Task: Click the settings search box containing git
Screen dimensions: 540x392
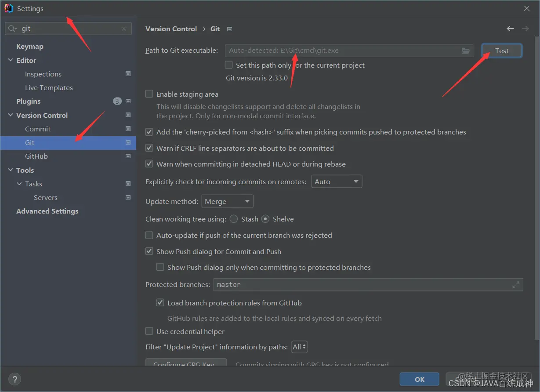Action: pyautogui.click(x=68, y=29)
